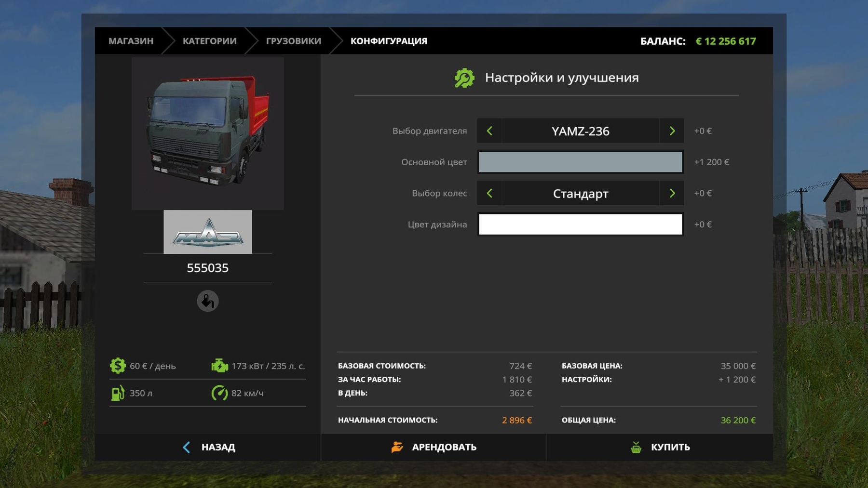This screenshot has height=488, width=868.
Task: Click the max speed gauge icon
Action: point(219,393)
